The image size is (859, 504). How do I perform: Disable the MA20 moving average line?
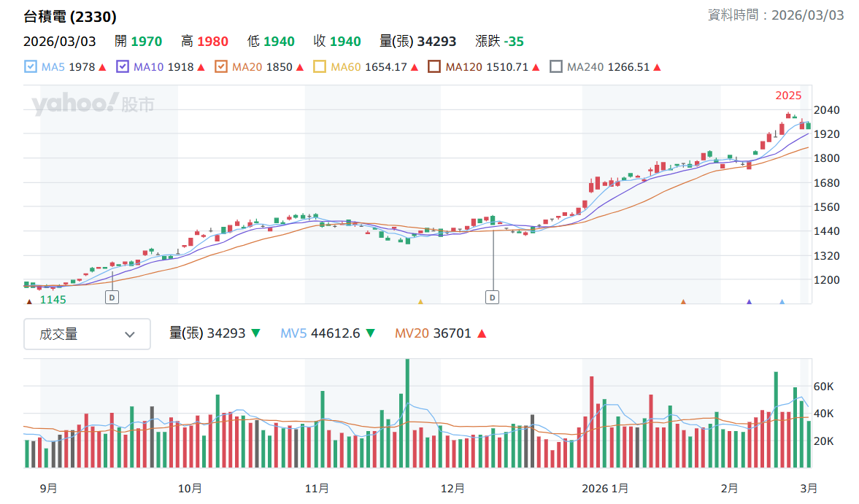(221, 67)
